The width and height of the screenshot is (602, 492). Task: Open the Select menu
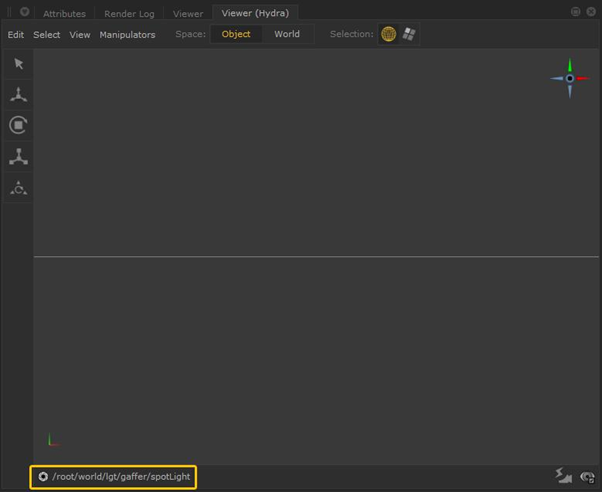pos(47,35)
